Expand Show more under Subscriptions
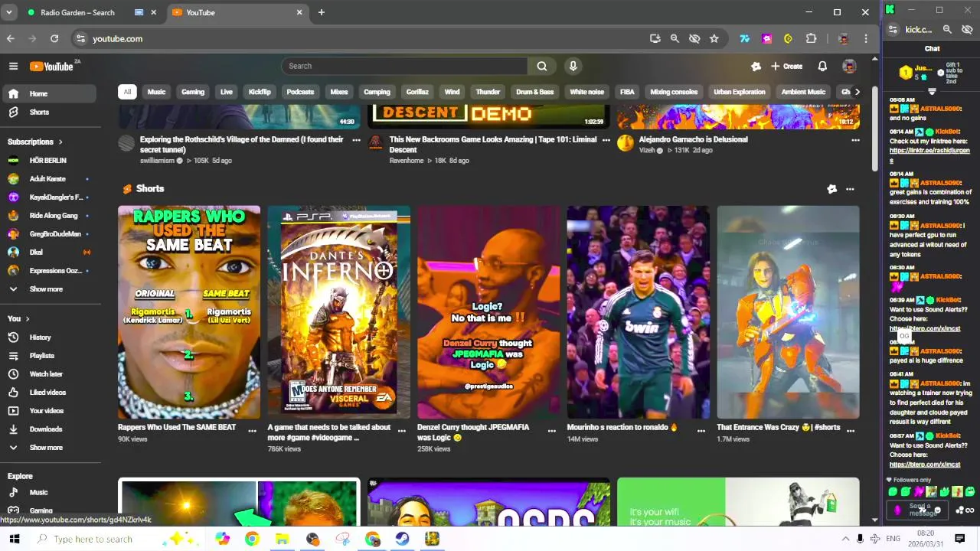Screen dimensions: 980x551 coord(50,289)
